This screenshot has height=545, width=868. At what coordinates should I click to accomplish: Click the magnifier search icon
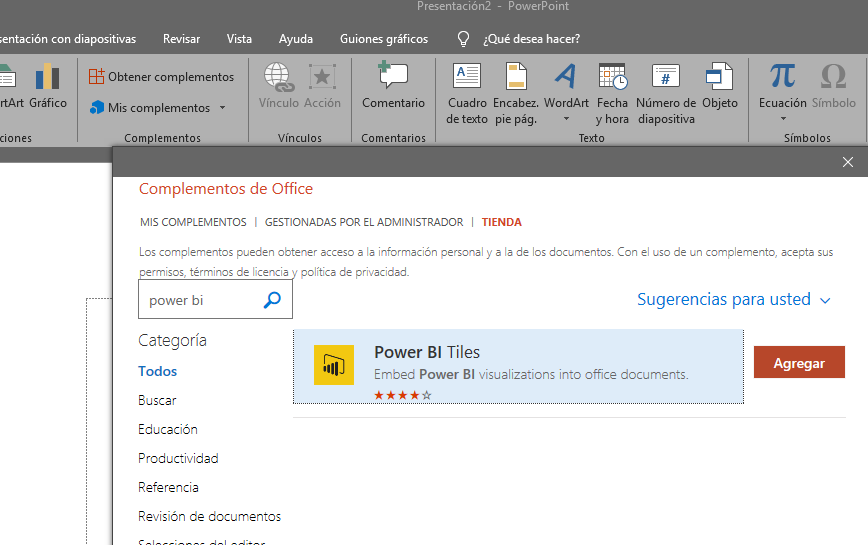coord(272,299)
